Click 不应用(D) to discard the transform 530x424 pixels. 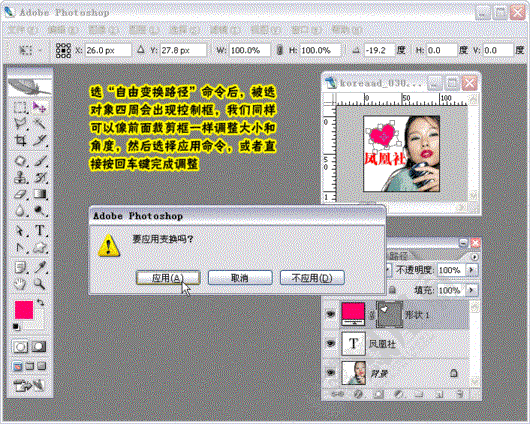click(312, 278)
